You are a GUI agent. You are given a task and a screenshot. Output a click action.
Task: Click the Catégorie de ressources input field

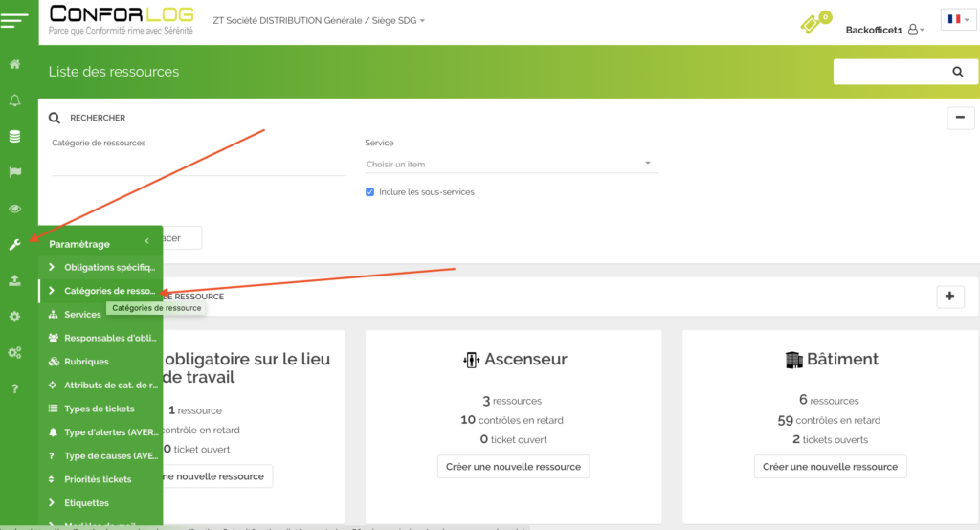coord(198,165)
